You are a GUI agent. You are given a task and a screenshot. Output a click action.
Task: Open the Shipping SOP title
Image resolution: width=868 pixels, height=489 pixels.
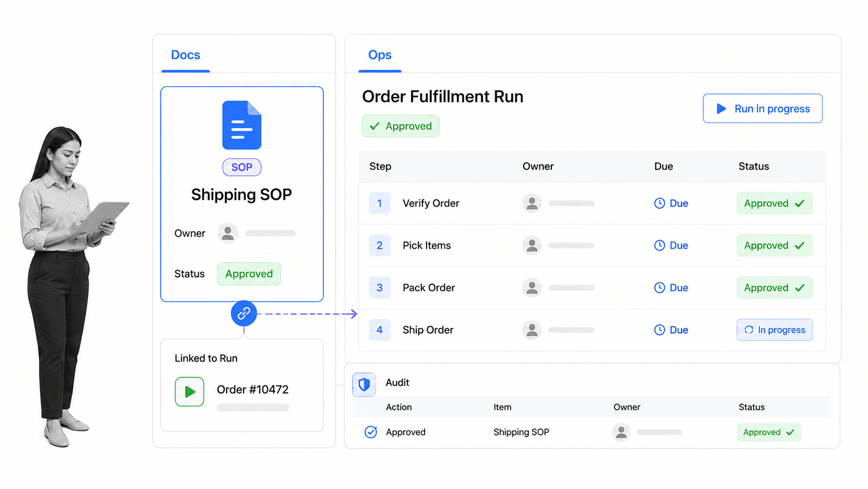pos(241,195)
